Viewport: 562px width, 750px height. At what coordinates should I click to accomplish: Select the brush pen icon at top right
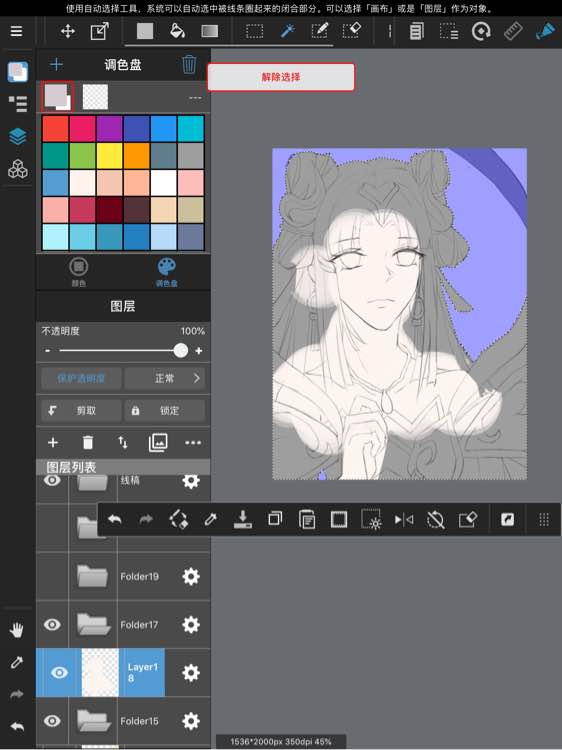pyautogui.click(x=545, y=32)
